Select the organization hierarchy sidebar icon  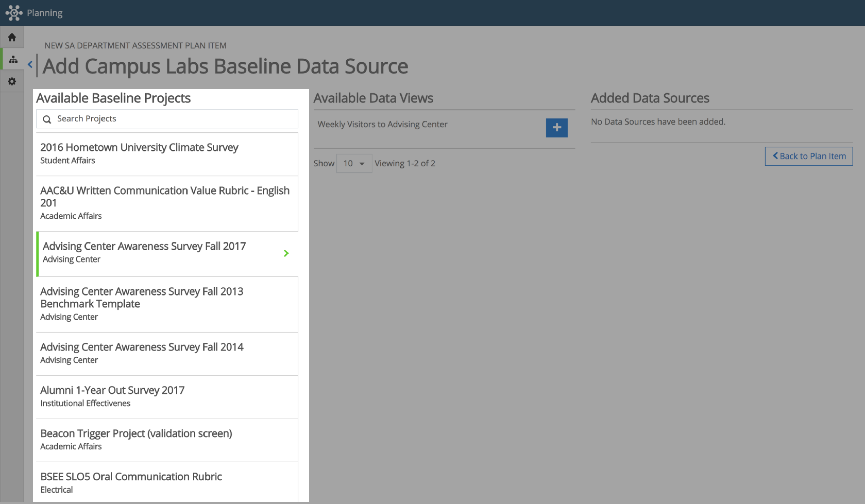pos(13,59)
